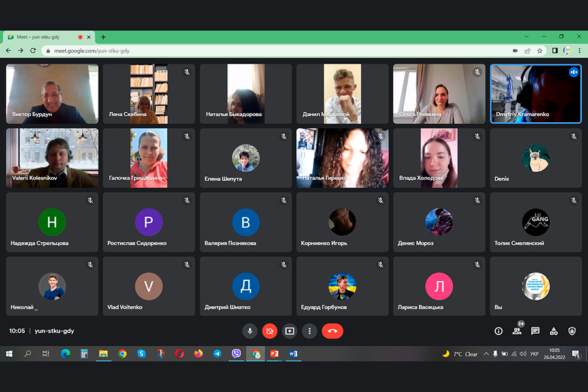Open Firefox from the taskbar

[199, 353]
